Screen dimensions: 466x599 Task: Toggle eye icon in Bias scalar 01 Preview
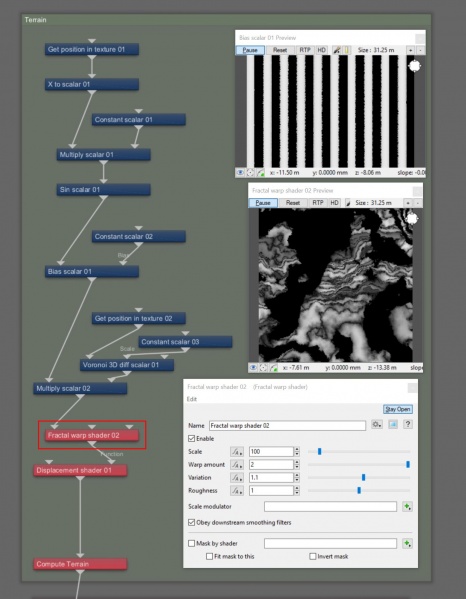(x=240, y=173)
